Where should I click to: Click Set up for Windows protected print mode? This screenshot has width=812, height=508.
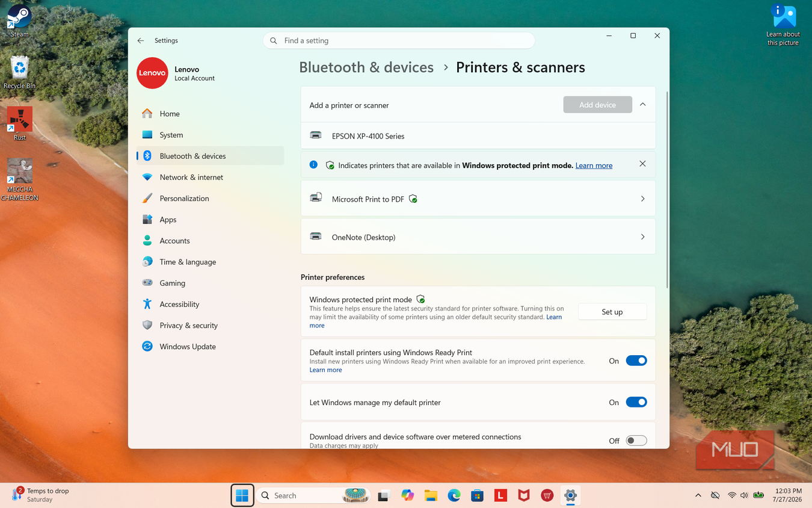(612, 312)
